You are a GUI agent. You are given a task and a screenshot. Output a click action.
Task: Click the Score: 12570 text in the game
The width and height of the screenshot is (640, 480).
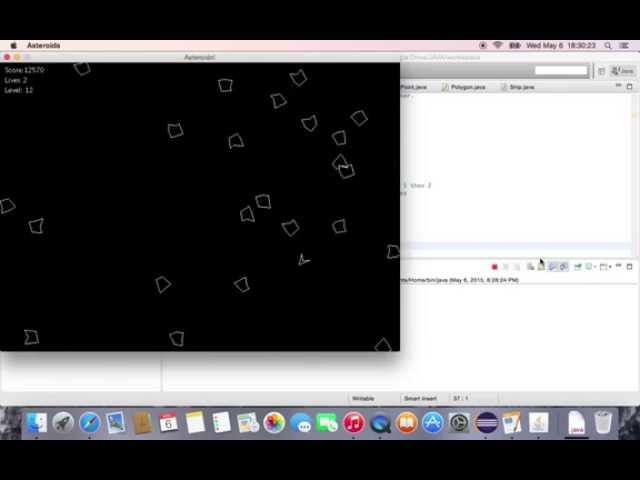(x=24, y=70)
